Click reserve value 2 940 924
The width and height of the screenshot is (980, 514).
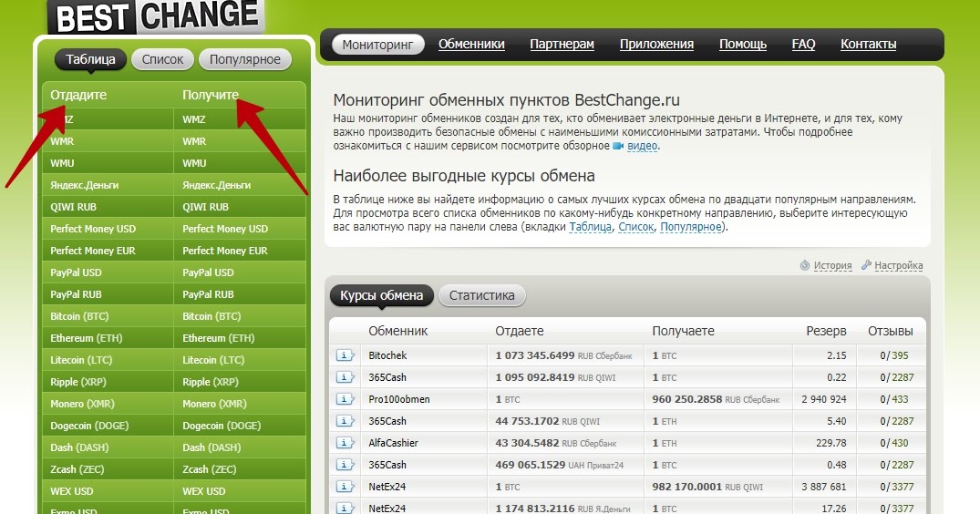[824, 399]
